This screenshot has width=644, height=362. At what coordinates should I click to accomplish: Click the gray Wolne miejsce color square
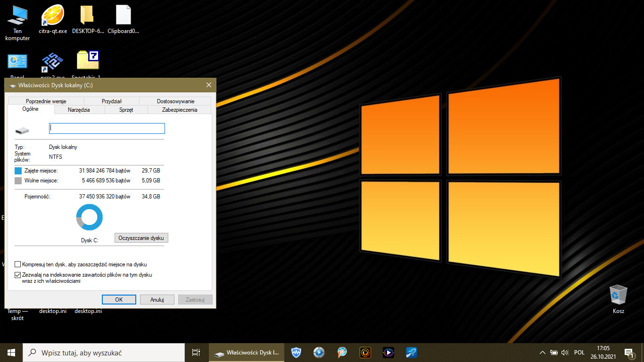click(x=18, y=181)
